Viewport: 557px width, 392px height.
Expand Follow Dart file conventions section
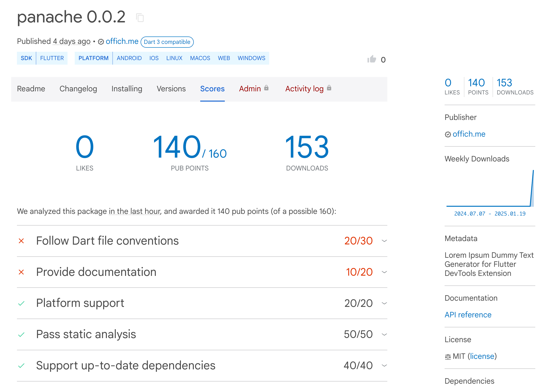tap(384, 241)
